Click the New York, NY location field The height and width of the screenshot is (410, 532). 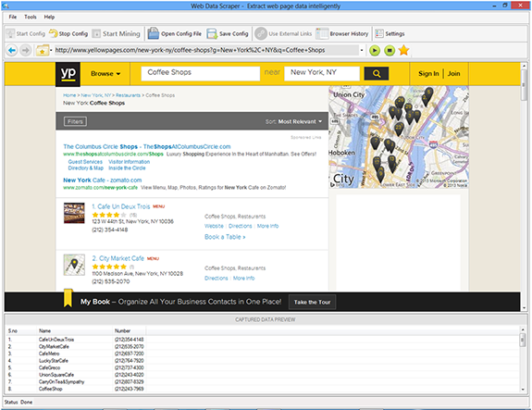click(322, 73)
